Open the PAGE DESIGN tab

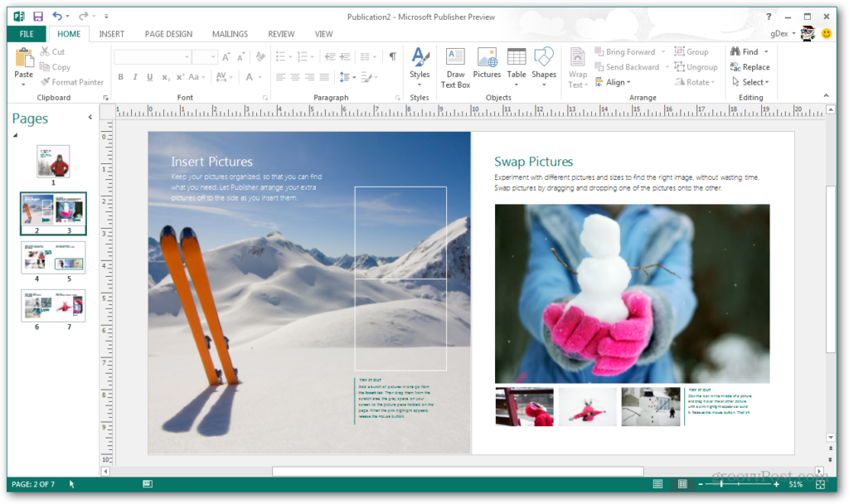(169, 34)
